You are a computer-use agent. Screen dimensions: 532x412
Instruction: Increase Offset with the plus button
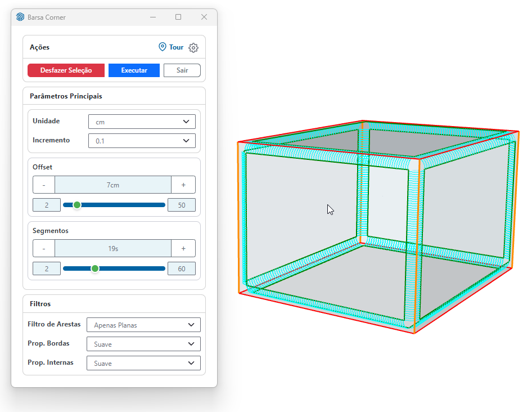183,185
